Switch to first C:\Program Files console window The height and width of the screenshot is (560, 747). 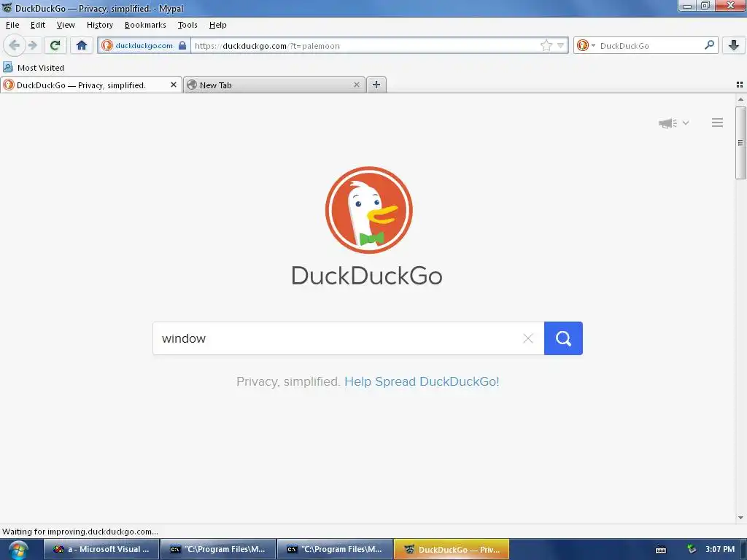[x=218, y=549]
